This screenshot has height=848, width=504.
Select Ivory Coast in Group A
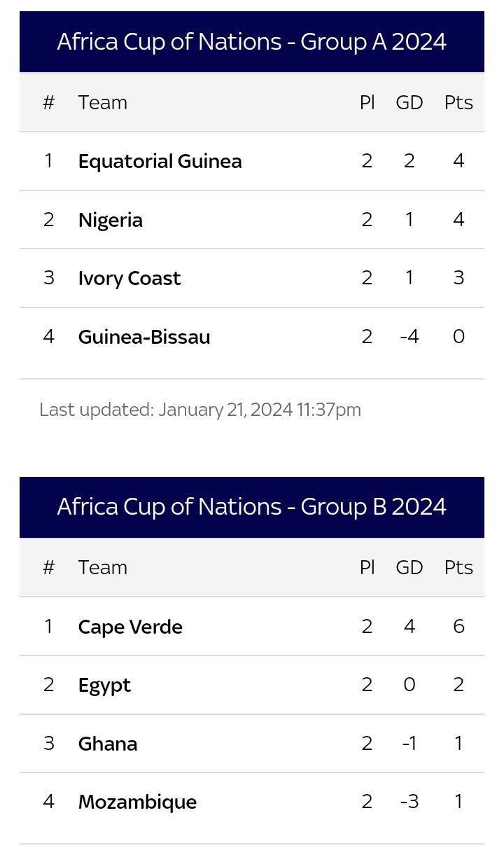(x=129, y=278)
